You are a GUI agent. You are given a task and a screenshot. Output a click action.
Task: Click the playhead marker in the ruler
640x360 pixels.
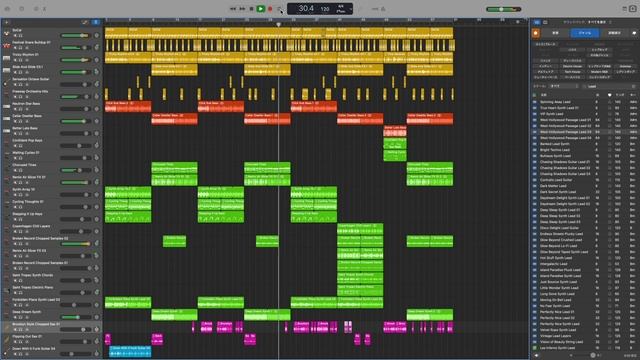pyautogui.click(x=278, y=24)
